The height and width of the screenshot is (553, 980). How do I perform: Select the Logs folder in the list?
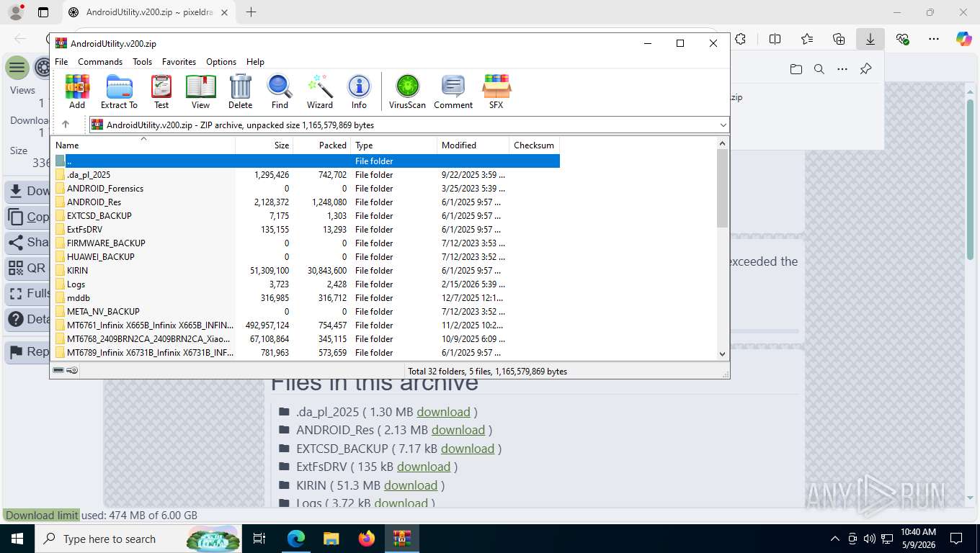pos(306,284)
